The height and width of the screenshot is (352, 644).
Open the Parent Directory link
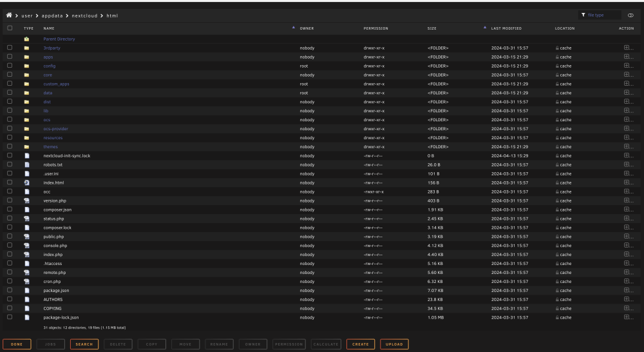click(x=59, y=39)
